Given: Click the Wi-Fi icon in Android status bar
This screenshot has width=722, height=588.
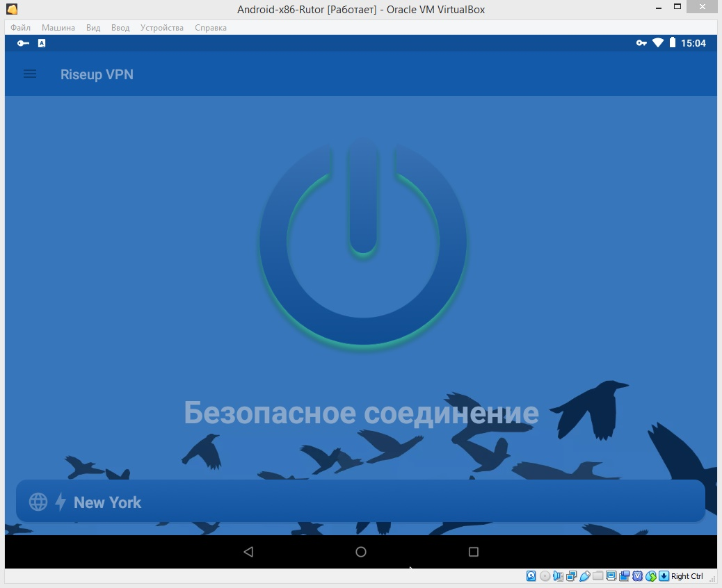Looking at the screenshot, I should pos(657,43).
